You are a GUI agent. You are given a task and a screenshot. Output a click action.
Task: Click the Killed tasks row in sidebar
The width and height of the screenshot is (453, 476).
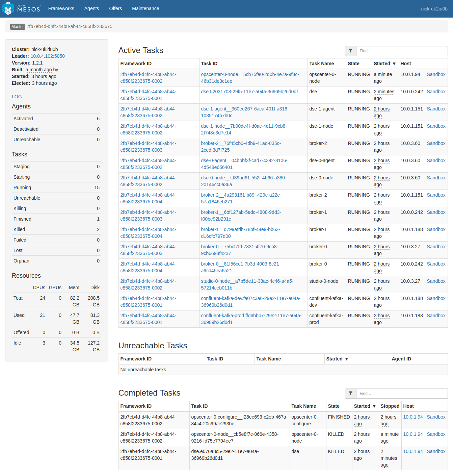pos(56,229)
